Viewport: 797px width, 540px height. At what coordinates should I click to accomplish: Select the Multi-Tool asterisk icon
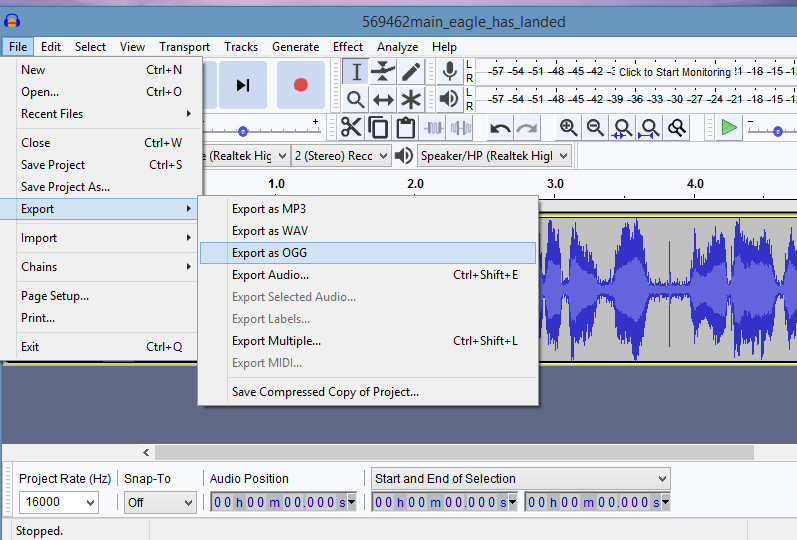click(x=411, y=99)
